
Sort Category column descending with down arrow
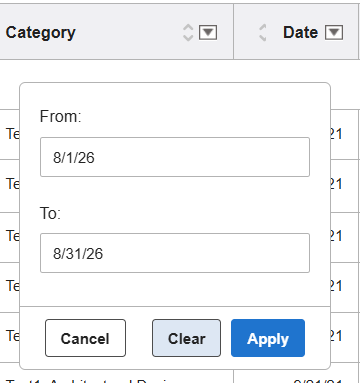coord(188,37)
